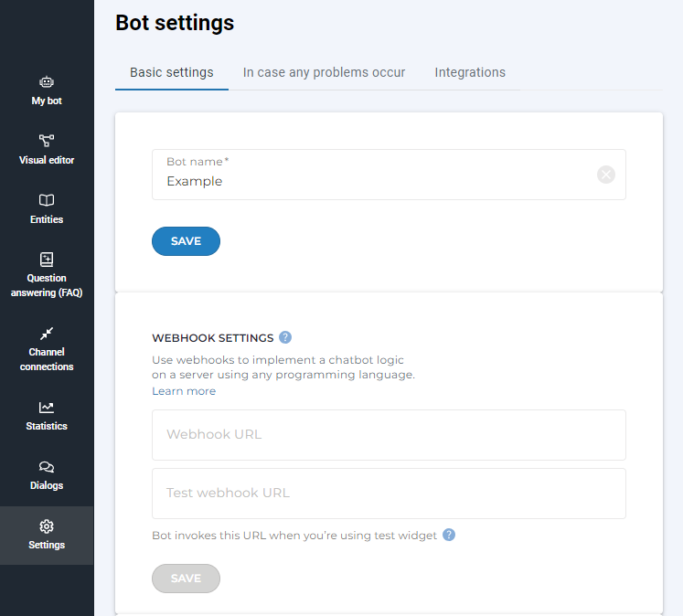Image resolution: width=683 pixels, height=616 pixels.
Task: Click into the Webhook URL field
Action: click(389, 435)
